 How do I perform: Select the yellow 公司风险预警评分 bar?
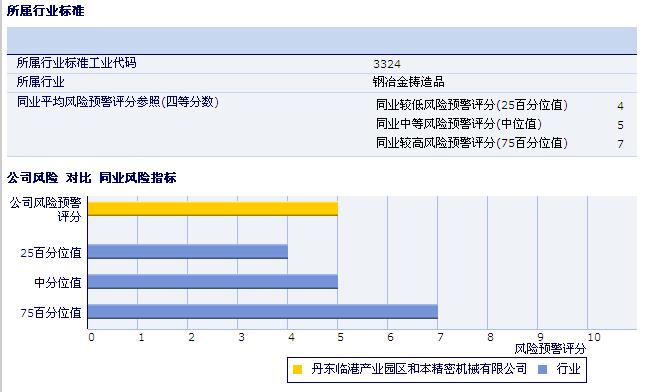(x=213, y=209)
